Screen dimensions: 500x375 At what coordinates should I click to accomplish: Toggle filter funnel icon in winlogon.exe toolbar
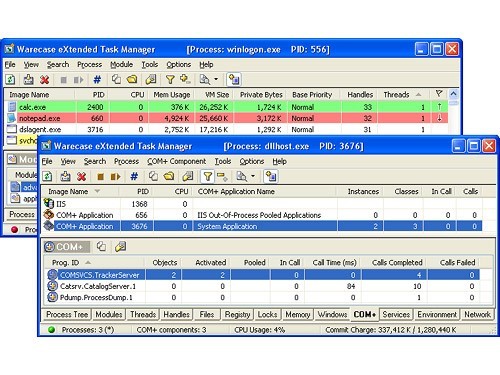coord(170,79)
